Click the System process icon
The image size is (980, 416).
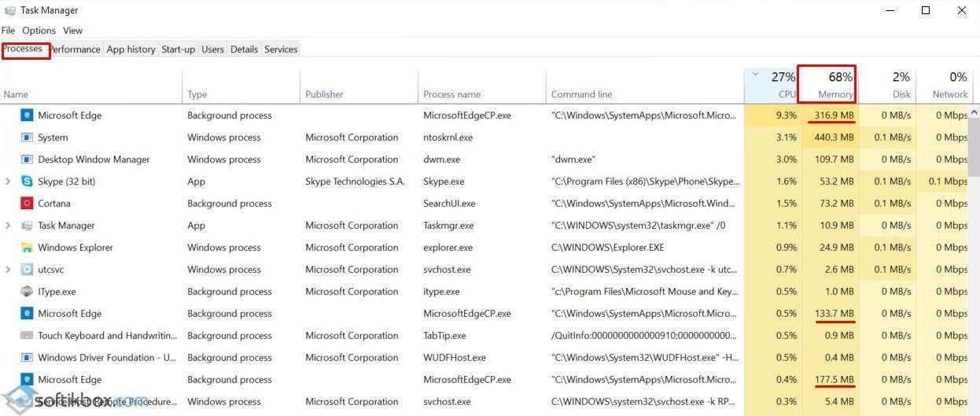coord(27,138)
